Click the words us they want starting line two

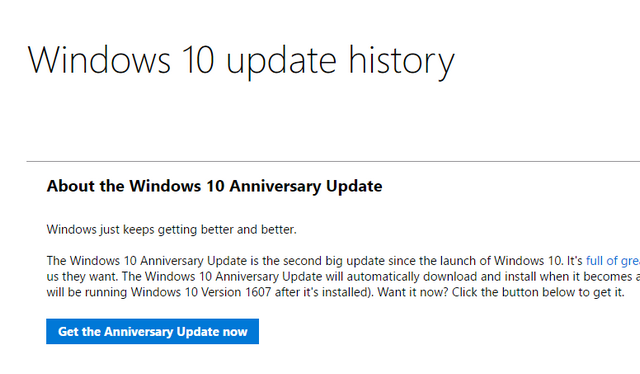point(82,277)
